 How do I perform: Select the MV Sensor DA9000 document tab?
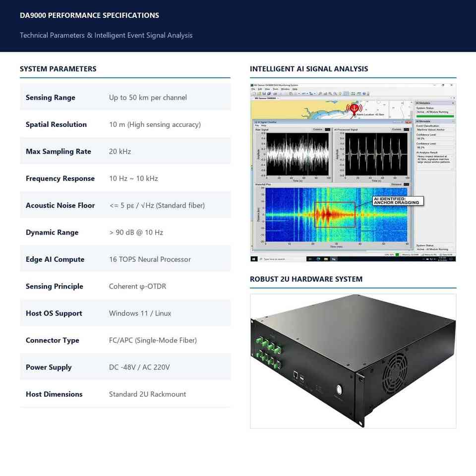pos(265,98)
